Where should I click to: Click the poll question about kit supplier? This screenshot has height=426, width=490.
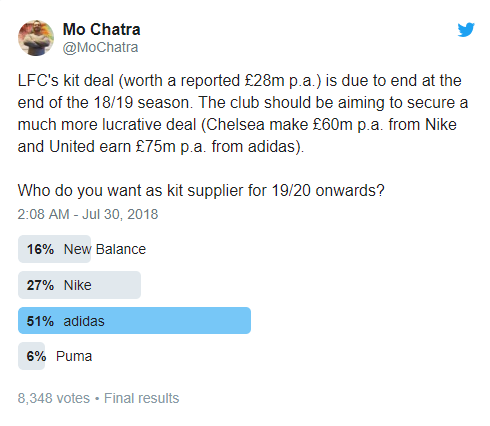201,191
